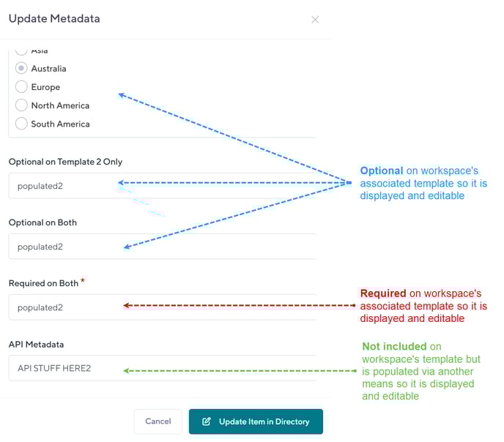The width and height of the screenshot is (504, 442).
Task: Focus the Optional on Template 2 Only field
Action: (161, 186)
